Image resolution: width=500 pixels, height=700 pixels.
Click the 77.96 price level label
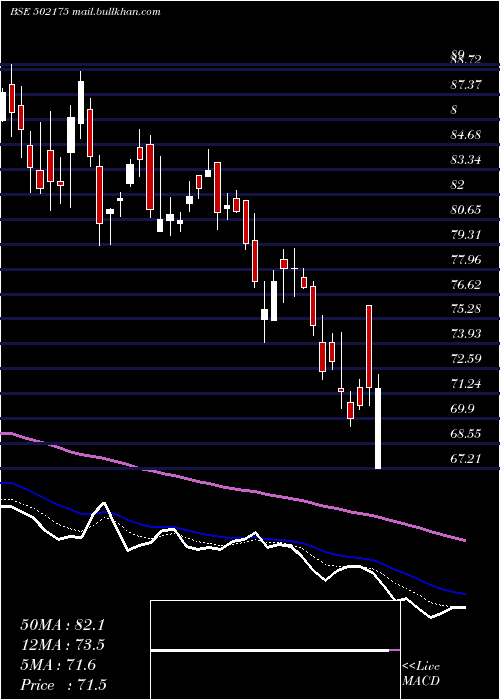[x=466, y=259]
